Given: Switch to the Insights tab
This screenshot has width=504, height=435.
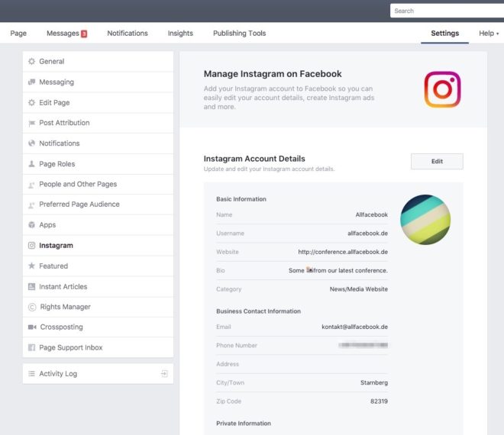Looking at the screenshot, I should [x=180, y=33].
